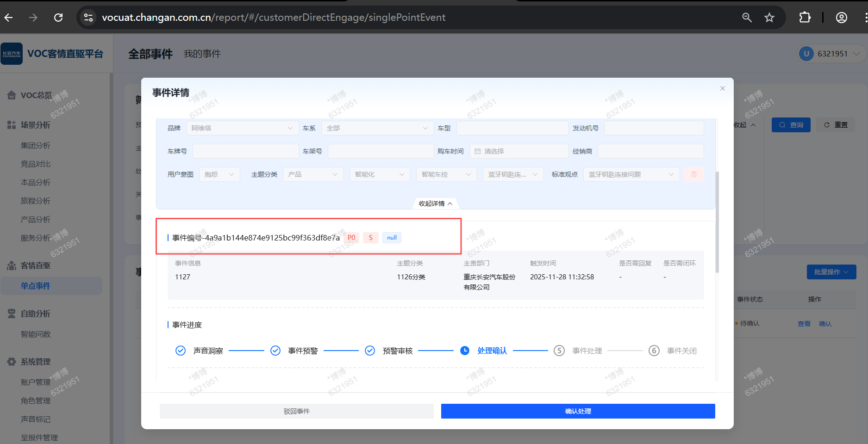
Task: Open 集团分析 in the sidebar
Action: coord(36,146)
